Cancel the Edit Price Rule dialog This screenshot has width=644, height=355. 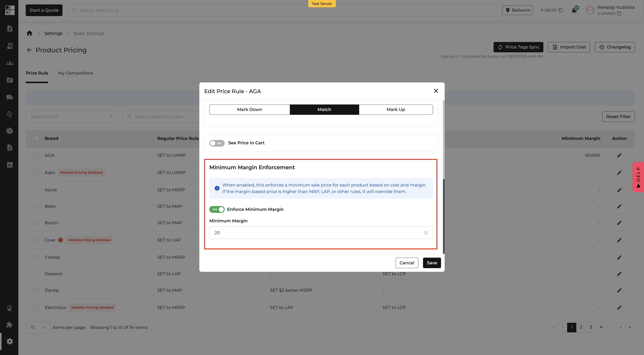pos(407,263)
